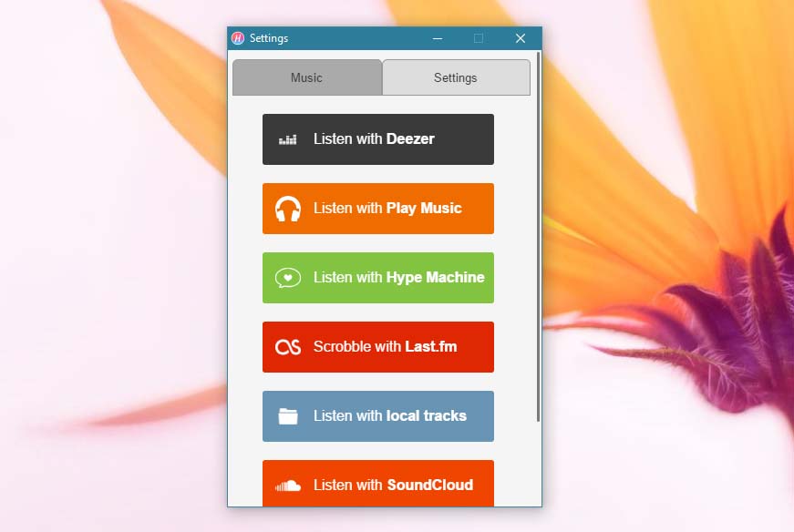Screen dimensions: 794x532
Task: Click the vertical scrollbar thumb
Action: [538, 237]
